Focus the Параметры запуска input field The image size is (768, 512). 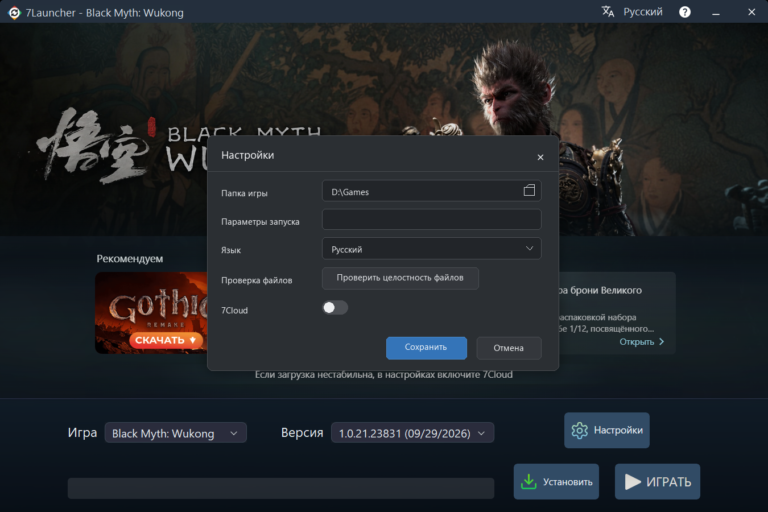coord(432,219)
